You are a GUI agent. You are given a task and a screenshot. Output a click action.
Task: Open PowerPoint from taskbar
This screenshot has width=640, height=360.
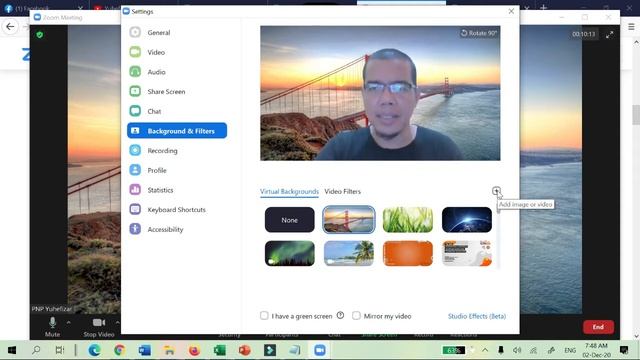(x=244, y=350)
